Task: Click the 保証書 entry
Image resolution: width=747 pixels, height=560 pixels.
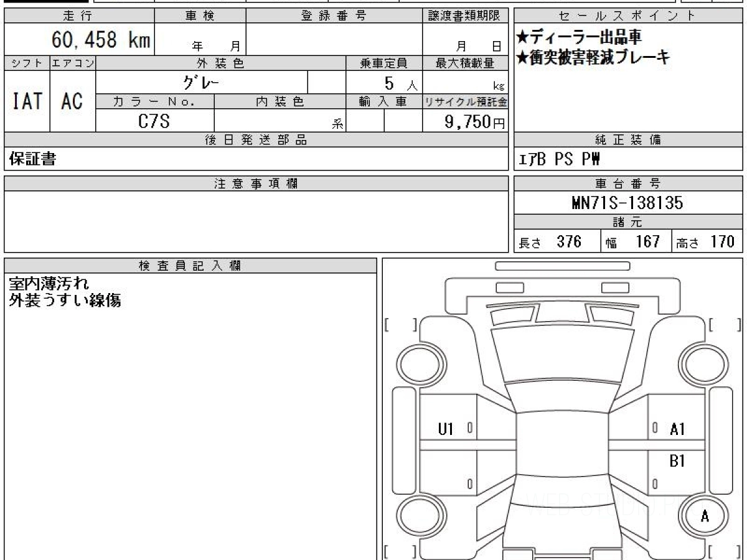Action: (32, 159)
